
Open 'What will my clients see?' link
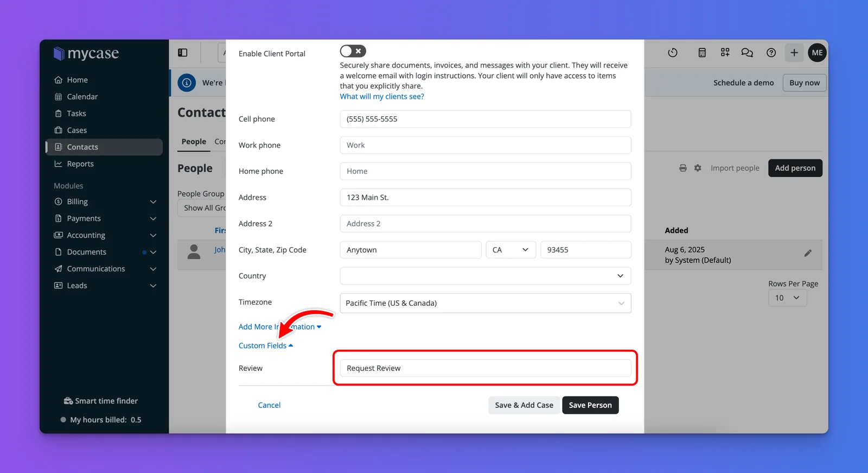click(x=382, y=97)
